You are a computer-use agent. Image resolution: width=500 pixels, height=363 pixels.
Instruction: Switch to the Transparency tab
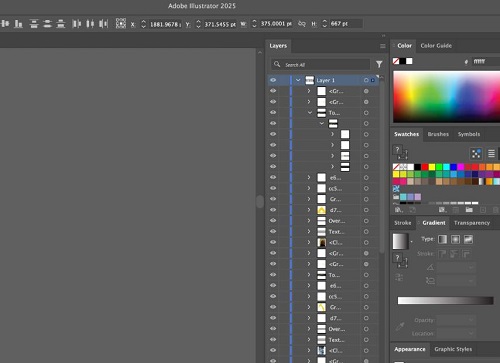(x=472, y=223)
